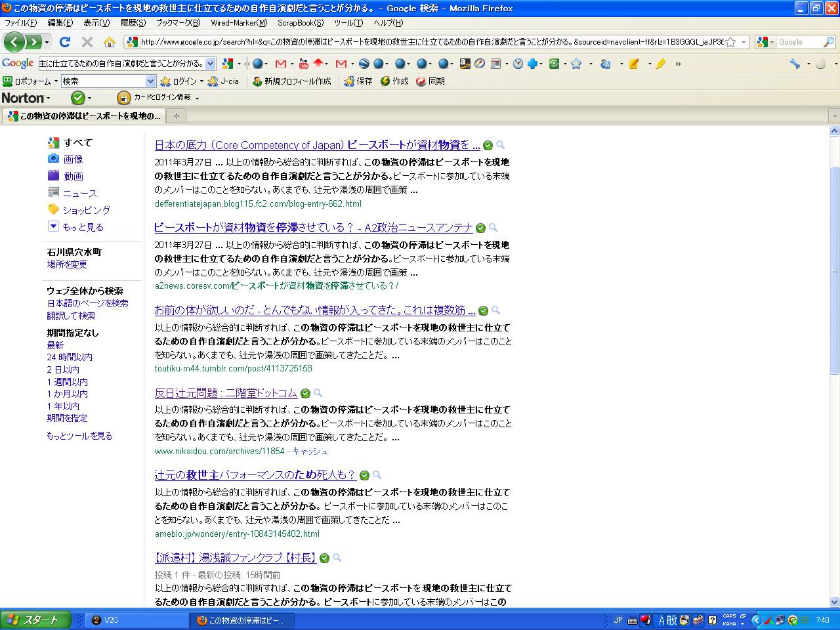This screenshot has height=630, width=840.
Task: Open the キャッシュ link for nikaidou.com result
Action: (310, 451)
